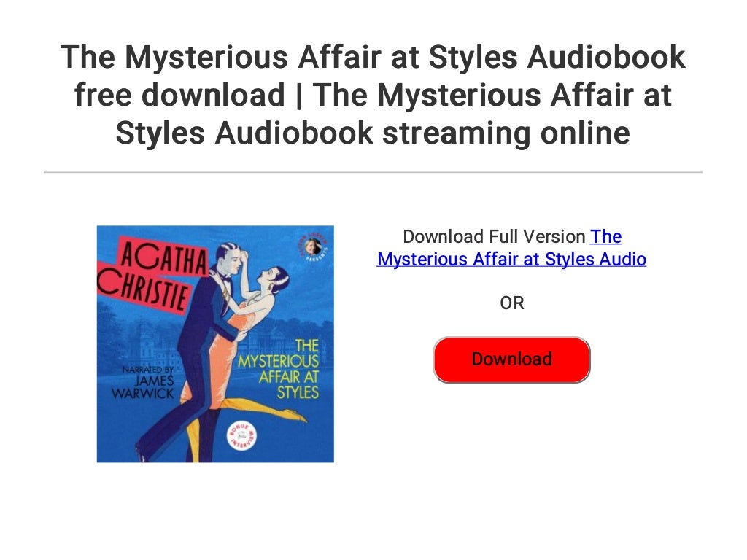Image resolution: width=747 pixels, height=560 pixels.
Task: Click the page heading title text
Action: (373, 94)
